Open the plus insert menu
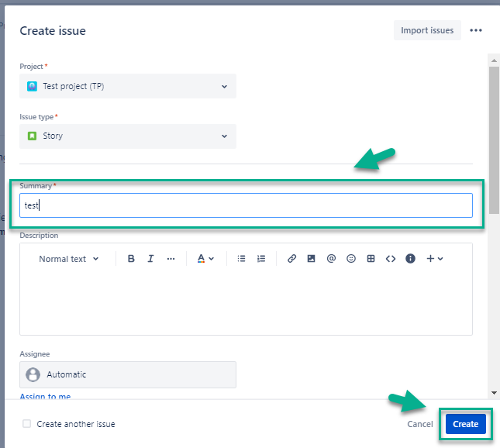500x448 pixels. pos(435,259)
